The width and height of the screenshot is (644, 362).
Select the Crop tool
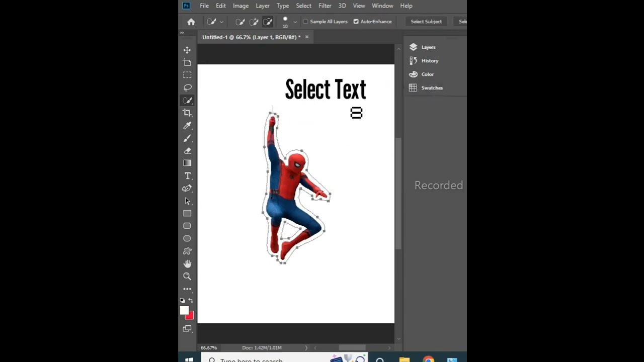(x=187, y=113)
